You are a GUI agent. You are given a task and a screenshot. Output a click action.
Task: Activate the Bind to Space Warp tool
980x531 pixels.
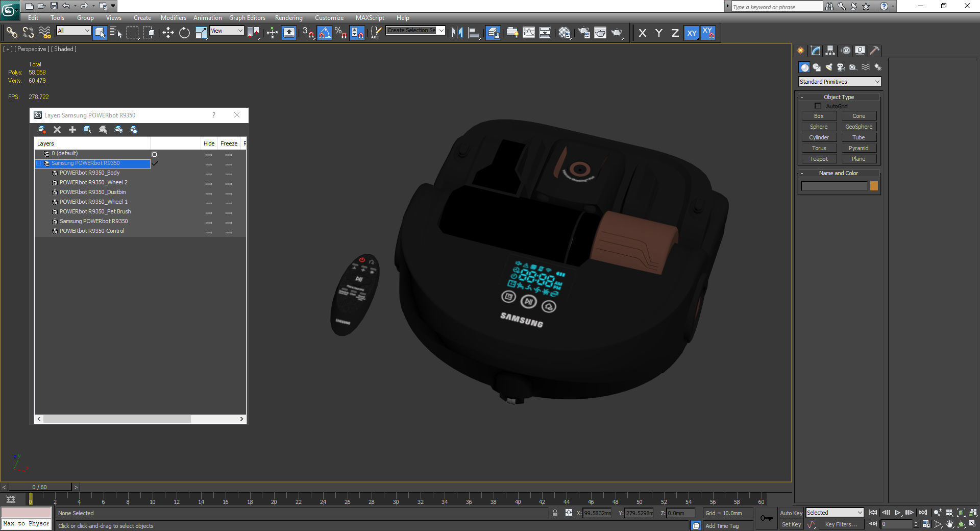point(45,33)
